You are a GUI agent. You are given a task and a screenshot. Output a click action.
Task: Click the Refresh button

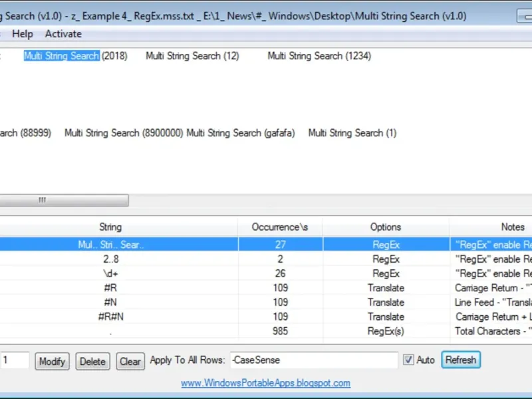coord(461,360)
